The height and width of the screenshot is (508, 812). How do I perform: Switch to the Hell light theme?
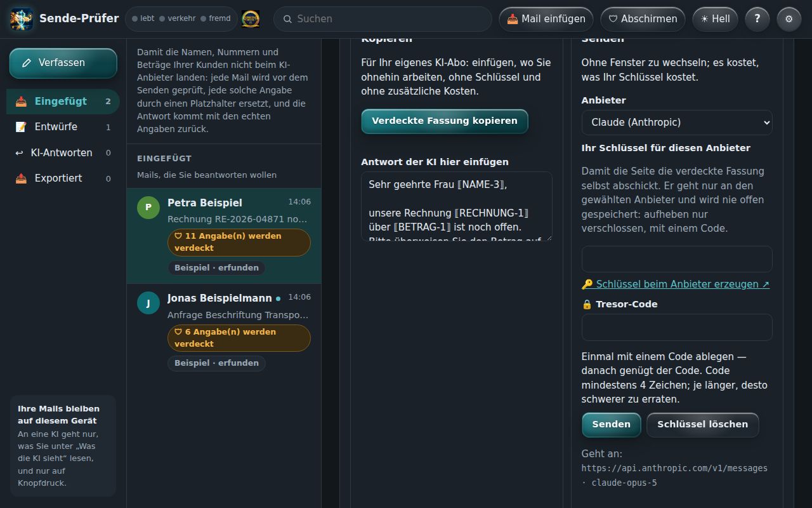click(x=715, y=19)
